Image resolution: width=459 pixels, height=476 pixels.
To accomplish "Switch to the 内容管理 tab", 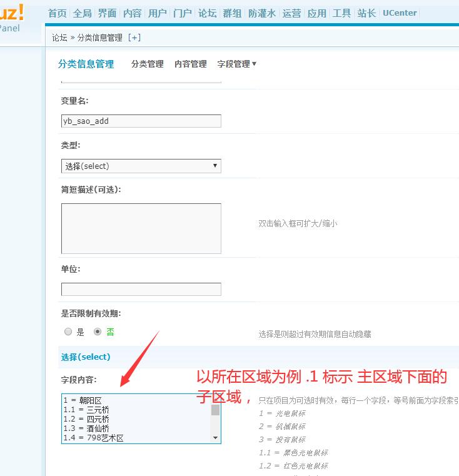I will point(191,64).
